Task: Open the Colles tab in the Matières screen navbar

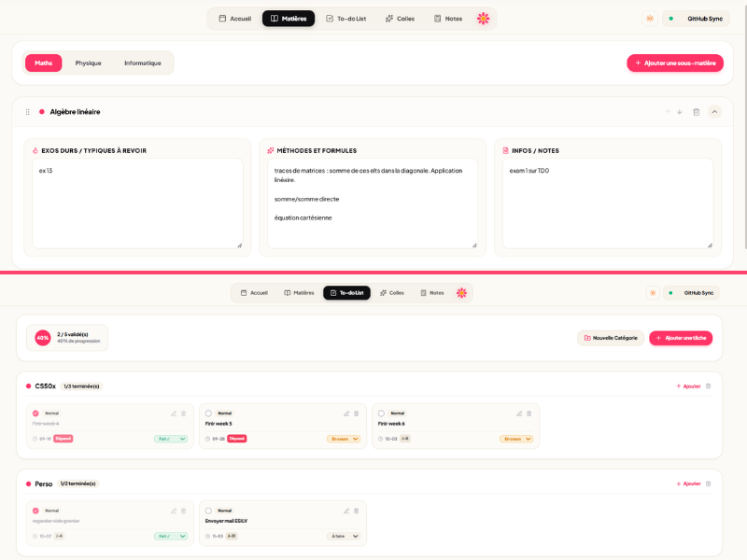Action: [401, 19]
